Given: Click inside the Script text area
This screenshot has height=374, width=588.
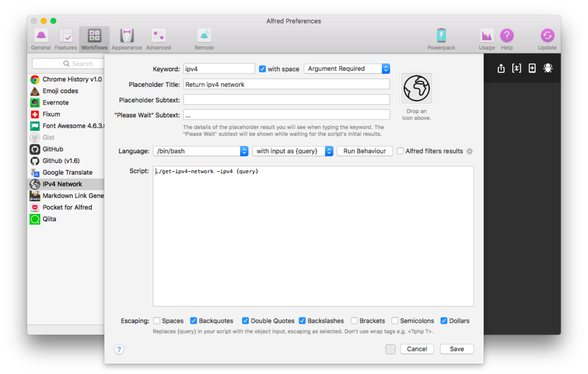Looking at the screenshot, I should point(313,236).
